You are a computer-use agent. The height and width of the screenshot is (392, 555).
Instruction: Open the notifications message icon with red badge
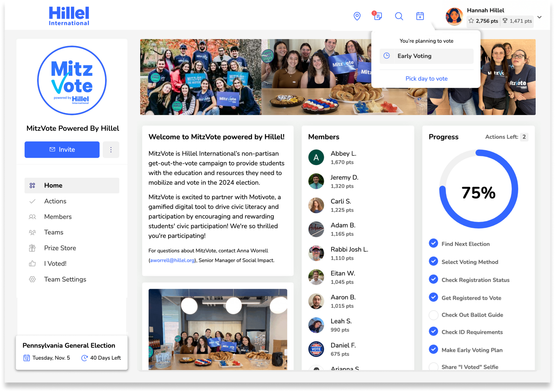[x=377, y=16]
